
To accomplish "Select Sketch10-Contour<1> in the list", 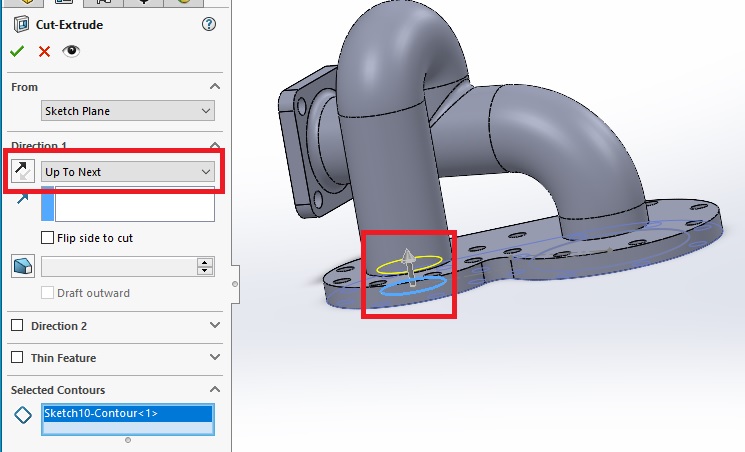I will 127,414.
